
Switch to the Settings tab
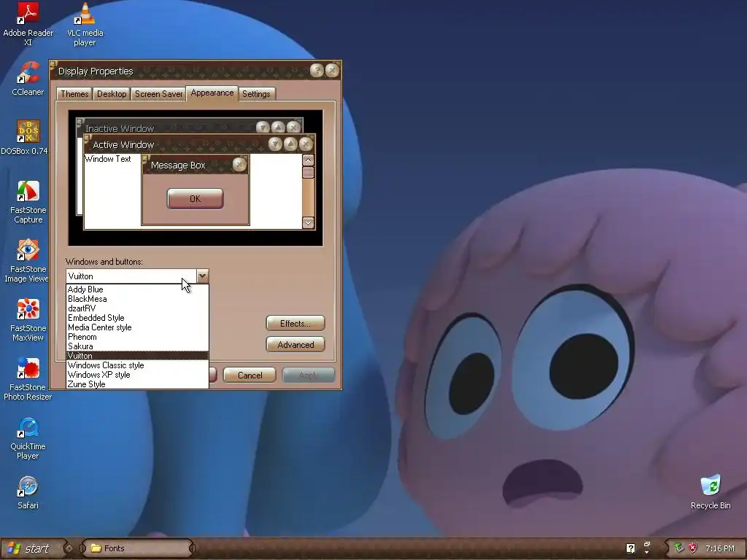click(256, 94)
